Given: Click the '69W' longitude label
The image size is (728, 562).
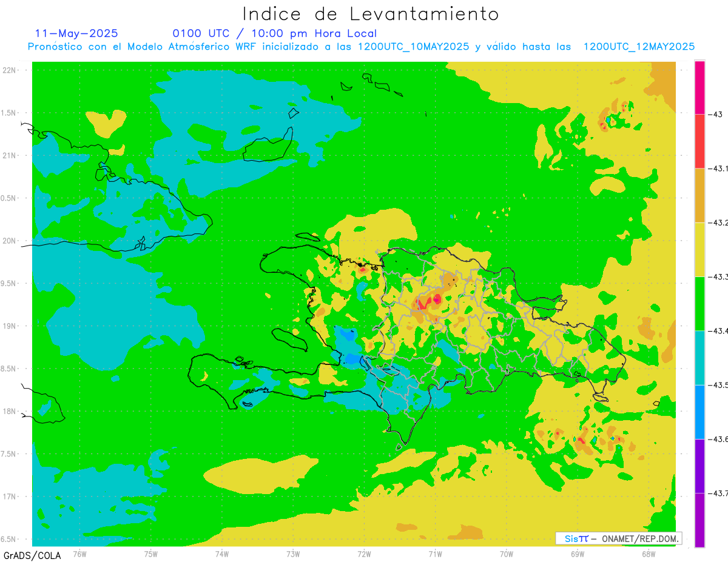Looking at the screenshot, I should [578, 554].
